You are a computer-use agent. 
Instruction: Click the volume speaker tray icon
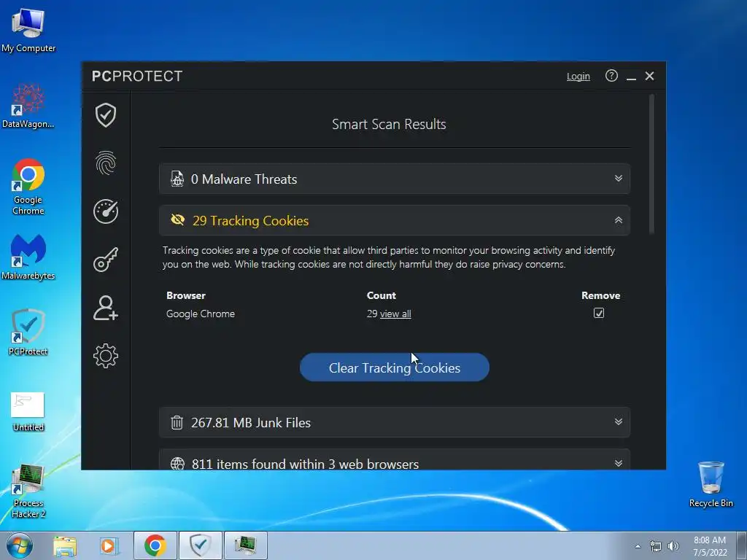[x=673, y=546]
